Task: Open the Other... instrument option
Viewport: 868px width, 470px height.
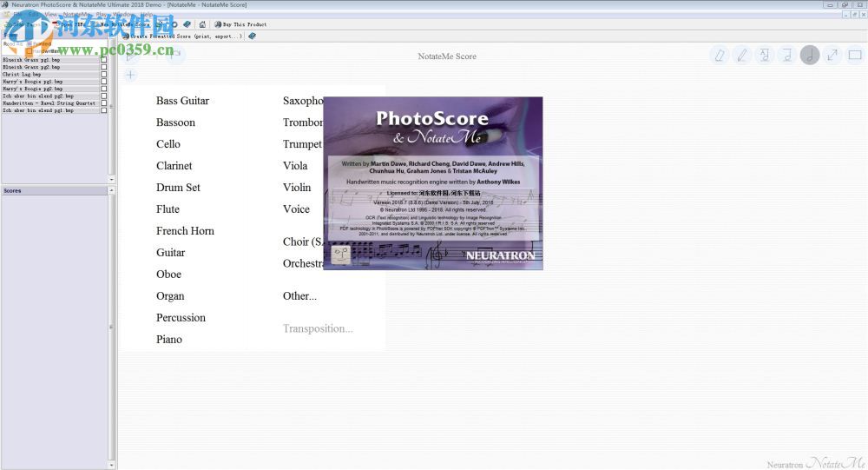Action: [299, 296]
